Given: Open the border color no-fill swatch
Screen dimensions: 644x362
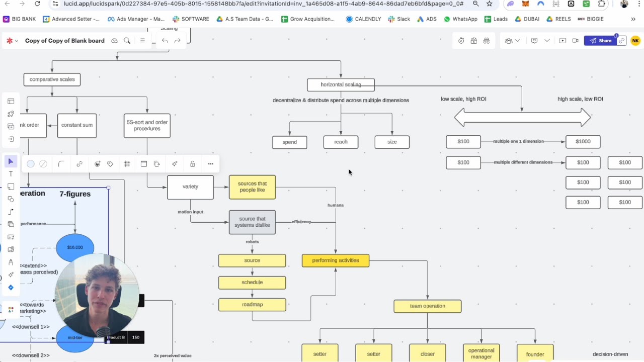Looking at the screenshot, I should pos(43,164).
